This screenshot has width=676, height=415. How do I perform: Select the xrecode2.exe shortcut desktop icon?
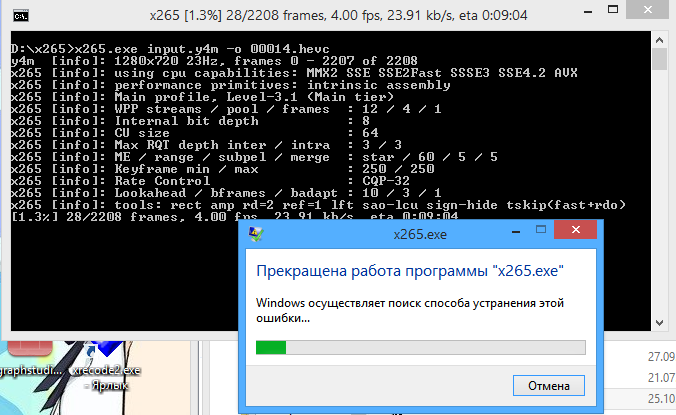point(106,364)
